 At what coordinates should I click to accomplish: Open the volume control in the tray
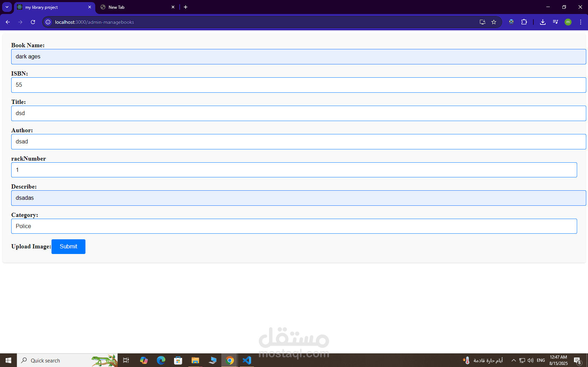(531, 360)
